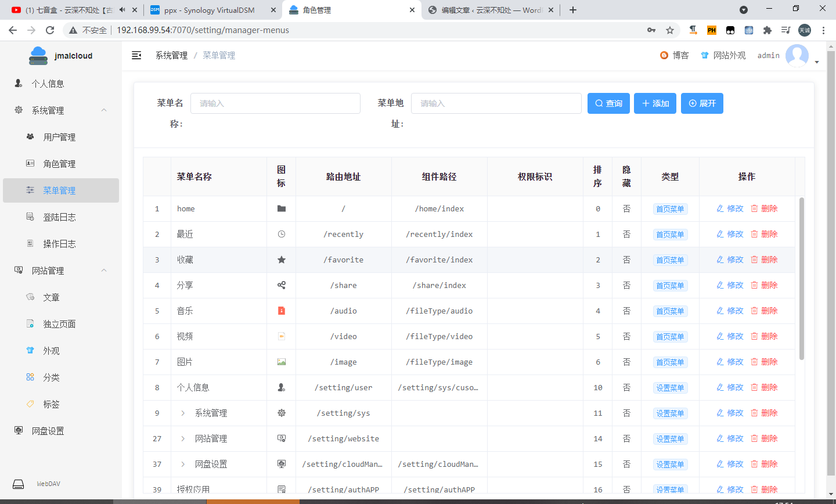This screenshot has width=836, height=504.
Task: Click the share icon in the 分享 row
Action: pos(282,285)
